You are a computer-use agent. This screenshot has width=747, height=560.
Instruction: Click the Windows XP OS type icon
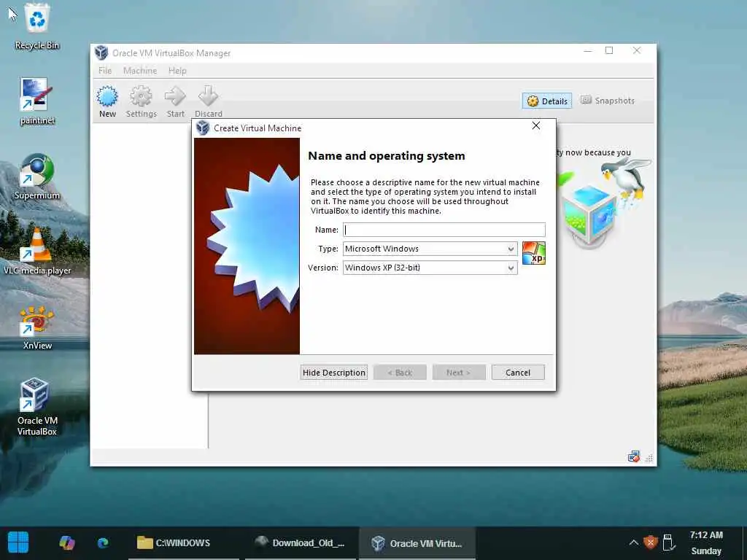[533, 253]
